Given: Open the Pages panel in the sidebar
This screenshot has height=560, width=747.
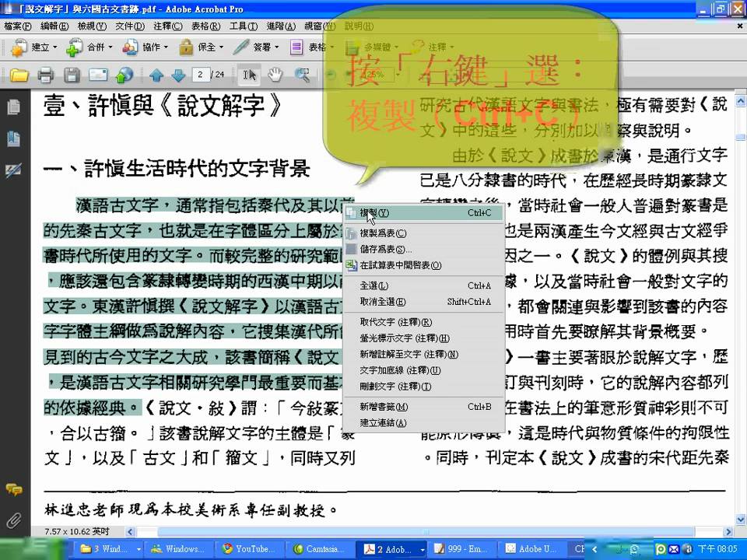Looking at the screenshot, I should (14, 107).
